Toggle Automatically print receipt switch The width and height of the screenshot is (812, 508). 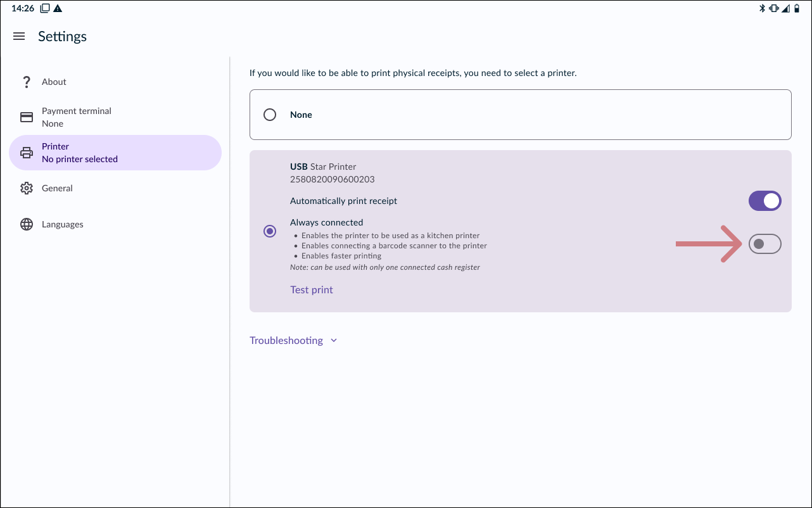(x=765, y=201)
